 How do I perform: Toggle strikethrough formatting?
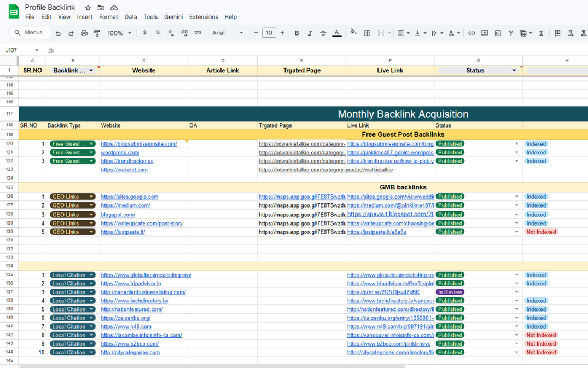[x=323, y=33]
